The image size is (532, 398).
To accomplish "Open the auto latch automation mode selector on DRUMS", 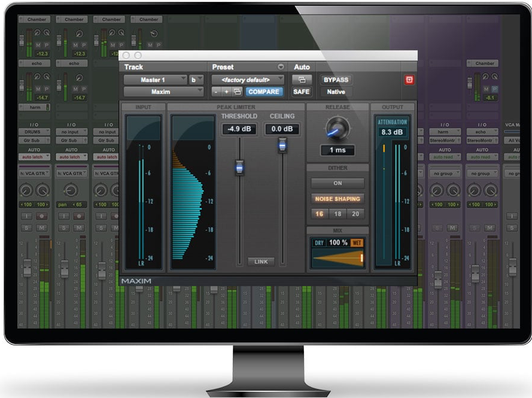I will 34,157.
